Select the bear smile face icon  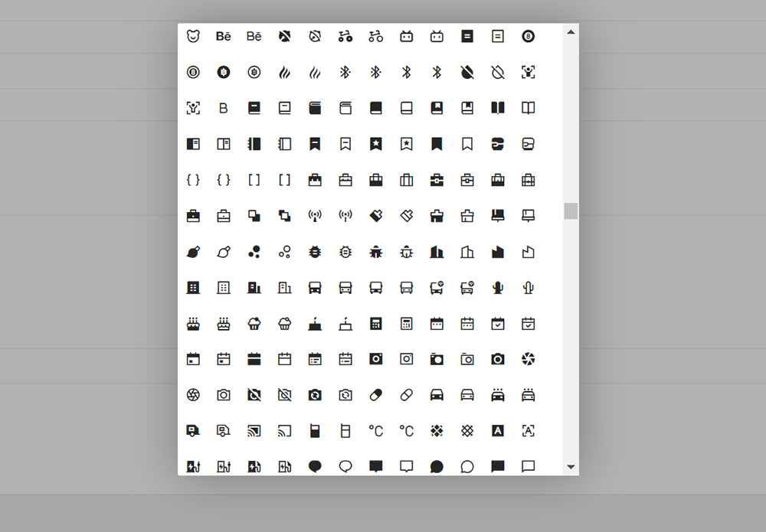193,36
